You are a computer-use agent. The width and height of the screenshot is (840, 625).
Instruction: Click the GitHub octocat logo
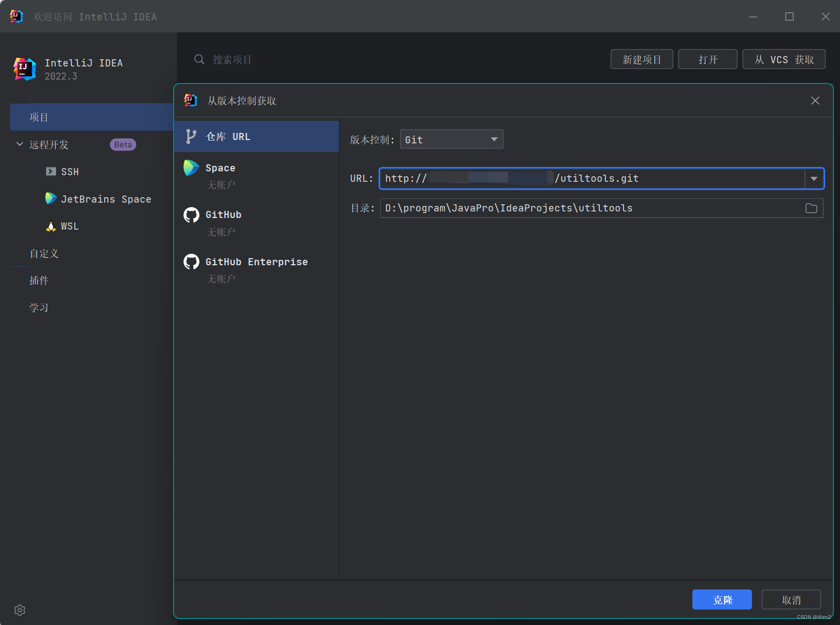click(191, 215)
